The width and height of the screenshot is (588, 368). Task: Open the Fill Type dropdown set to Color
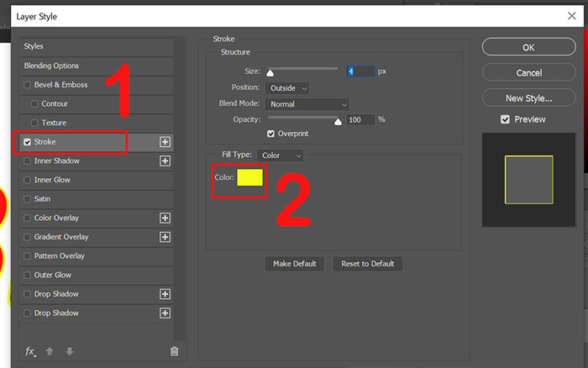(x=280, y=155)
